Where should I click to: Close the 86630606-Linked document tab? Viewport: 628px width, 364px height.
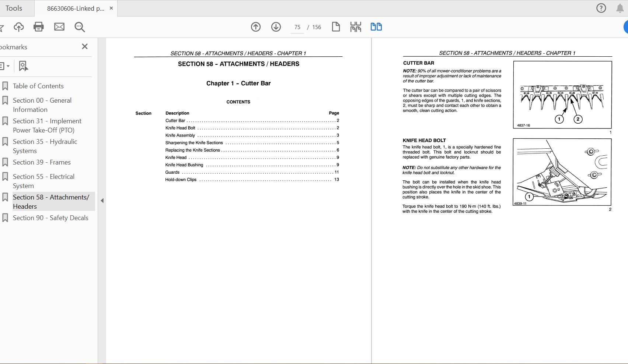111,8
